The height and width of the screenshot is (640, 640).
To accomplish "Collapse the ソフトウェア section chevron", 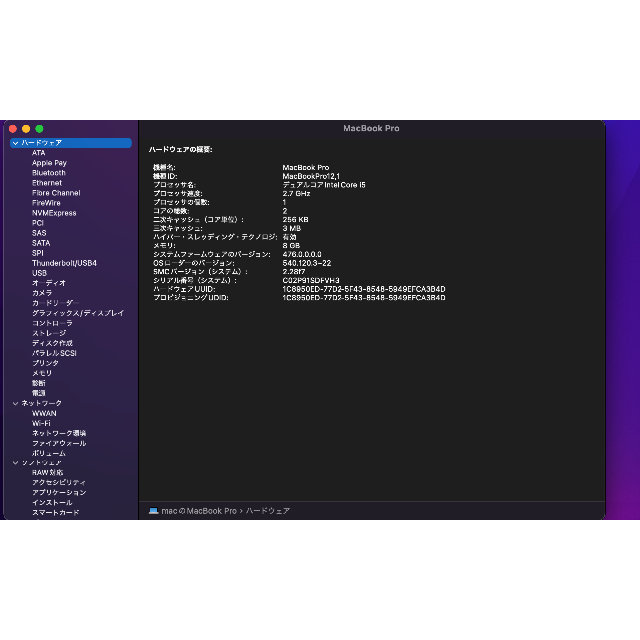I will [x=16, y=462].
